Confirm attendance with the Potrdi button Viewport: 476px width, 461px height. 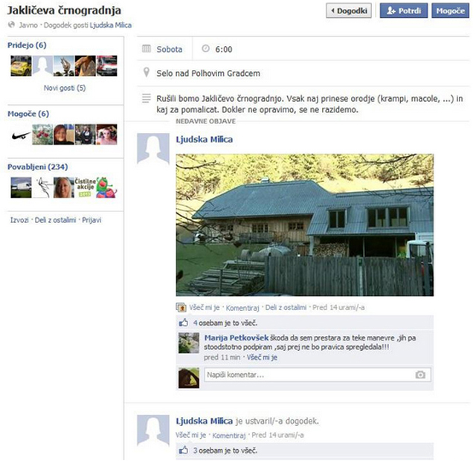pos(404,10)
